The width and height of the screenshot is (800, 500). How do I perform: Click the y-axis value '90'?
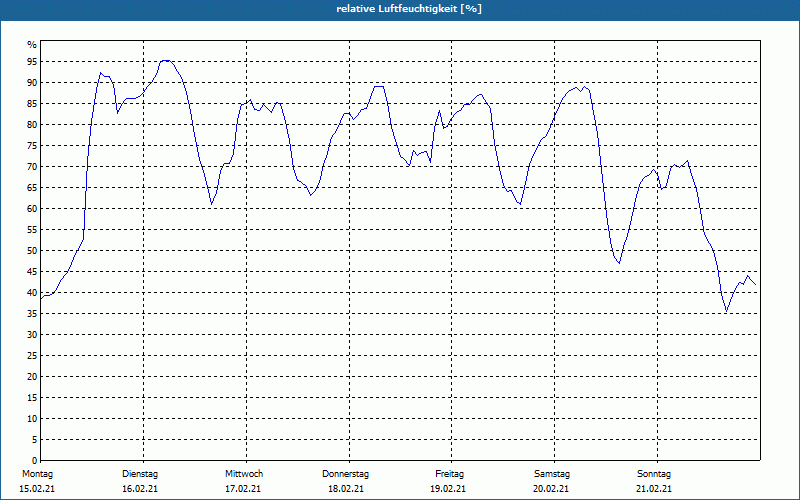(32, 83)
